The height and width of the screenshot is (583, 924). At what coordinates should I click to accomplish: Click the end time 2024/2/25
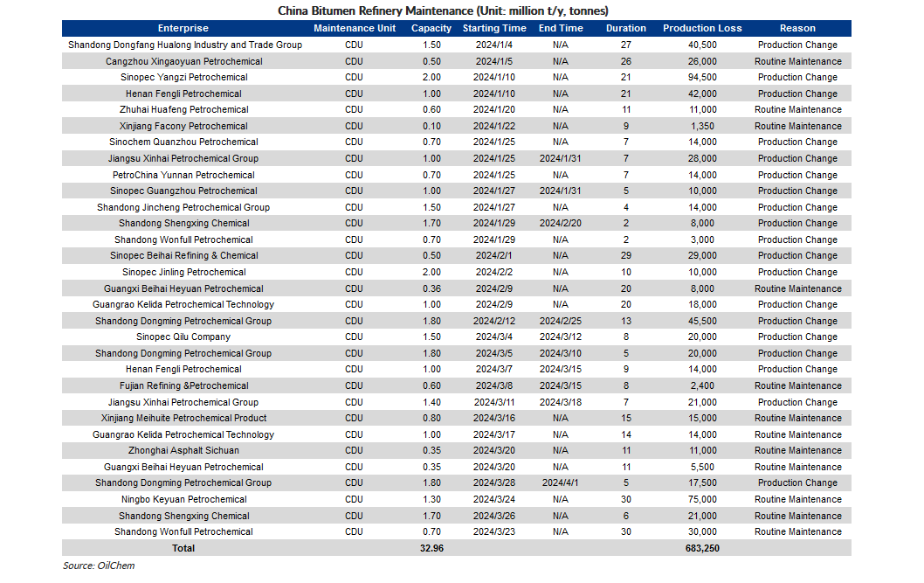[561, 322]
